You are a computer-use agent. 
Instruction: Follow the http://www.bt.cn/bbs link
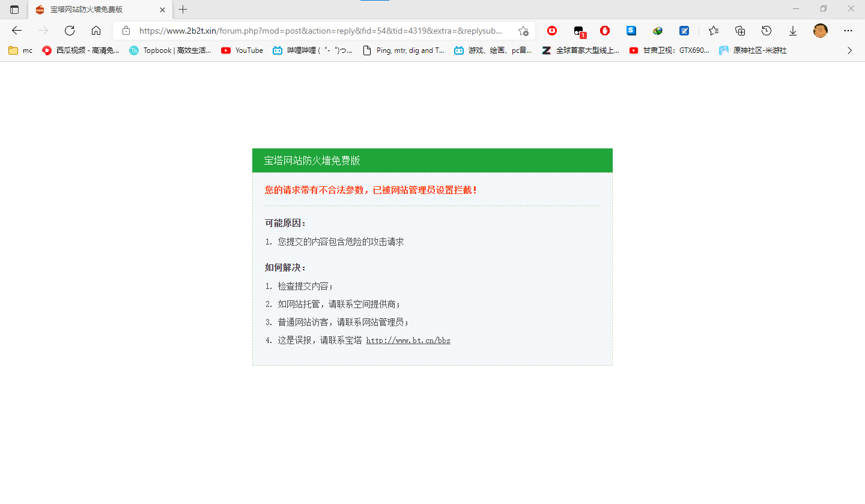point(408,340)
